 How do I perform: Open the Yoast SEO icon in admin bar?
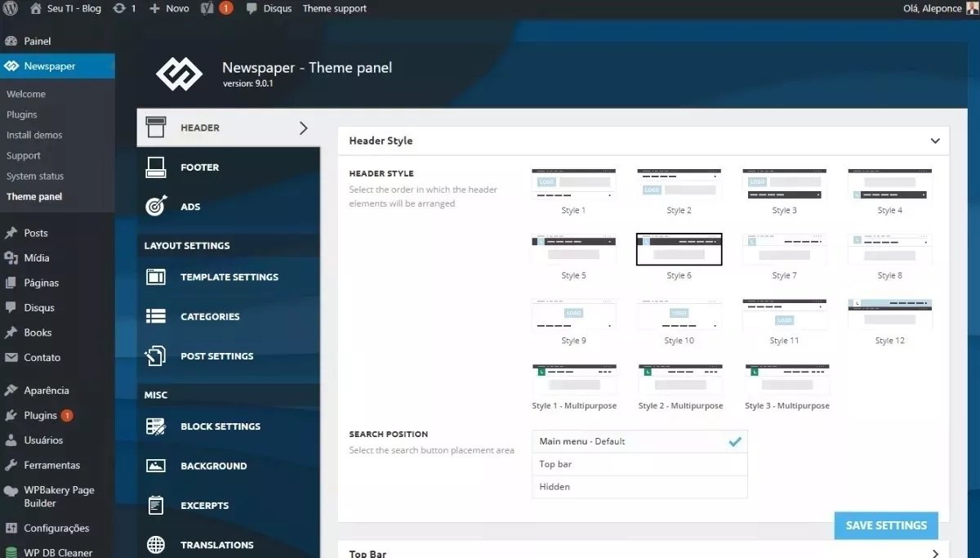207,8
